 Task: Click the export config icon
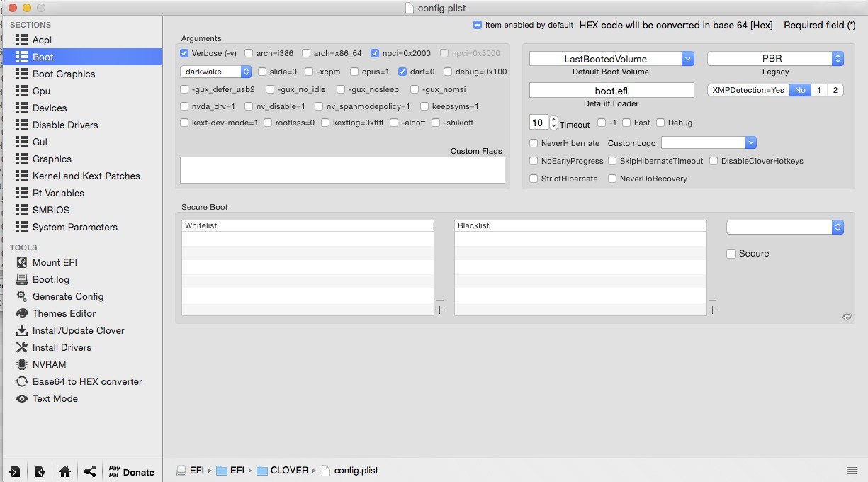coord(40,471)
